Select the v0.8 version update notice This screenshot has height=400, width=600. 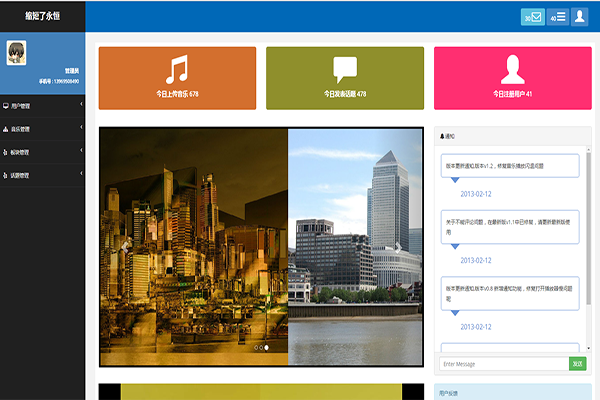click(510, 294)
